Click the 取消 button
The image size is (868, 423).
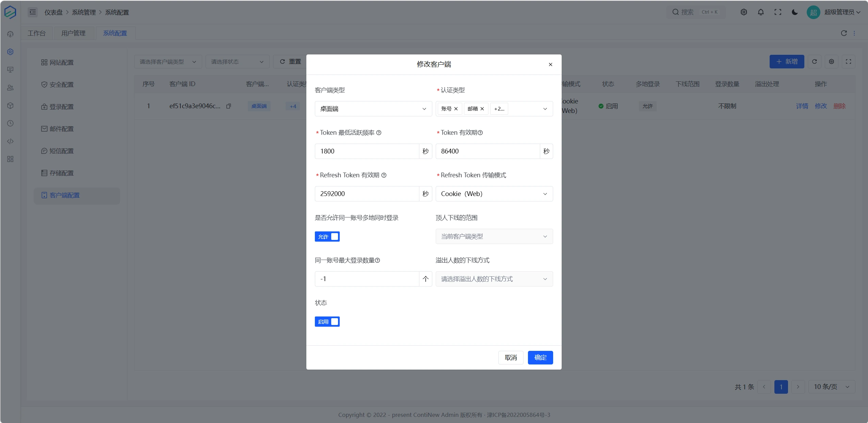click(x=511, y=358)
